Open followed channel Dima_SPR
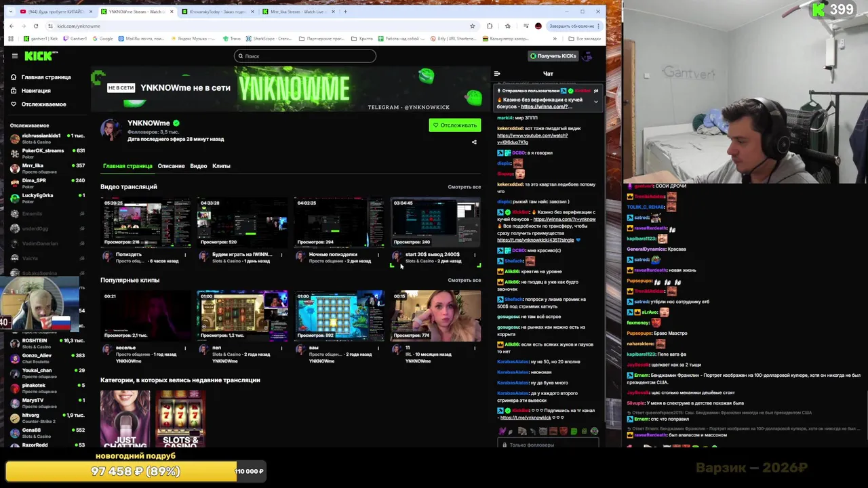The width and height of the screenshot is (868, 488). pyautogui.click(x=46, y=183)
